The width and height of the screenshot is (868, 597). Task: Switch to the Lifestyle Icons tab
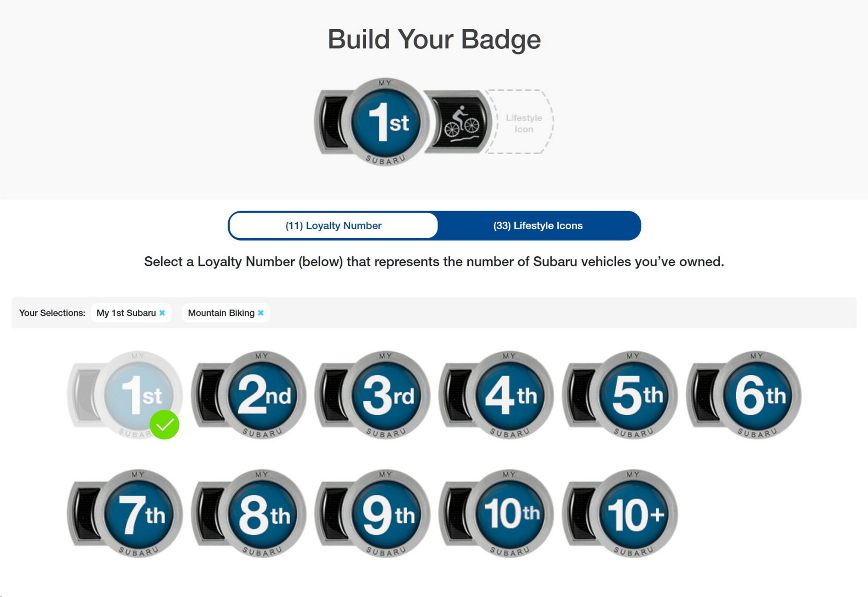coord(538,225)
